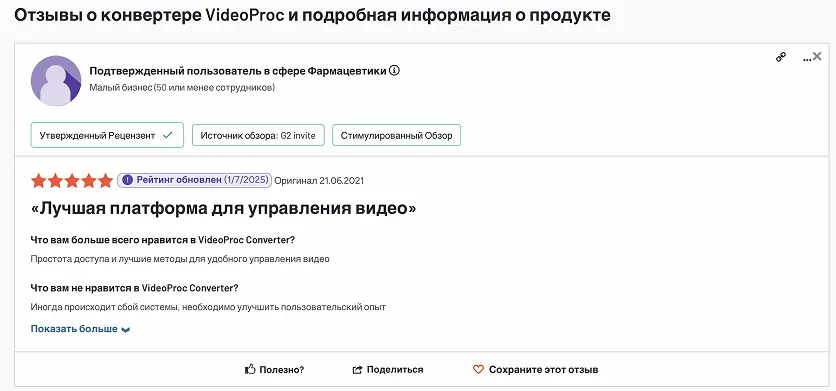Open the three-dots more options menu
Image resolution: width=836 pixels, height=391 pixels.
(x=807, y=58)
